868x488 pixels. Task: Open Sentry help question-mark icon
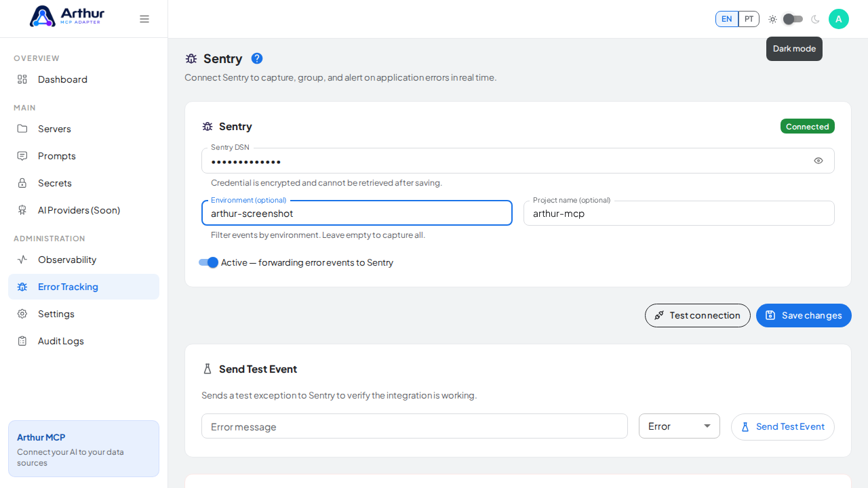[x=257, y=58]
